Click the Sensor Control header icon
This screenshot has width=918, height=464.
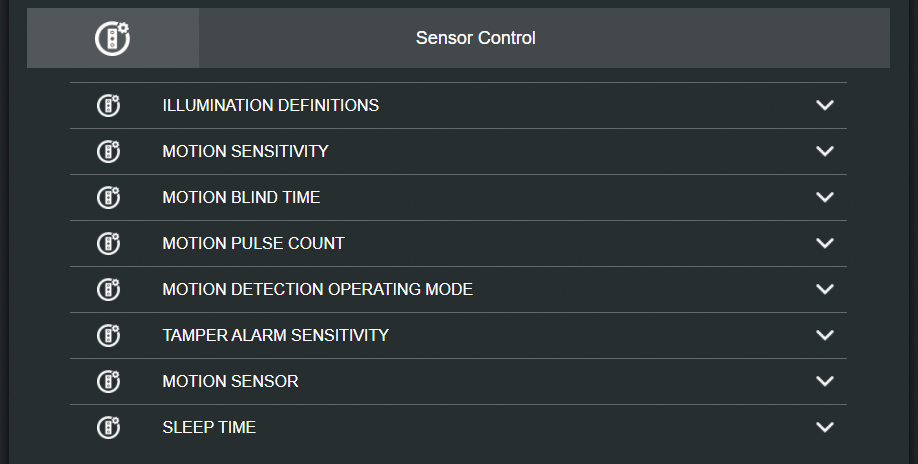click(x=112, y=38)
